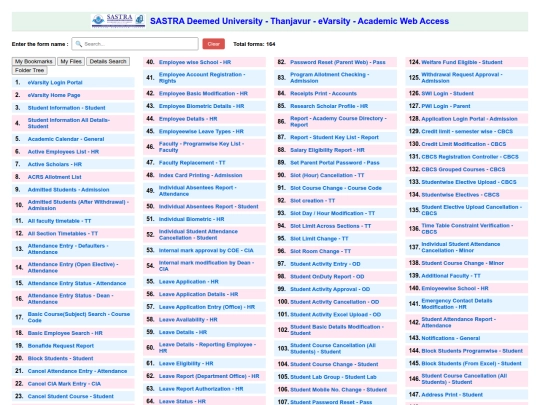Open All faculty timetable - TT
The height and width of the screenshot is (405, 540).
(x=59, y=221)
